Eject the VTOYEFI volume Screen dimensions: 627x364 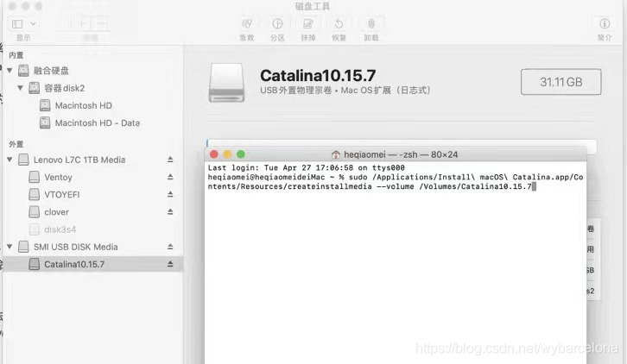tap(170, 195)
